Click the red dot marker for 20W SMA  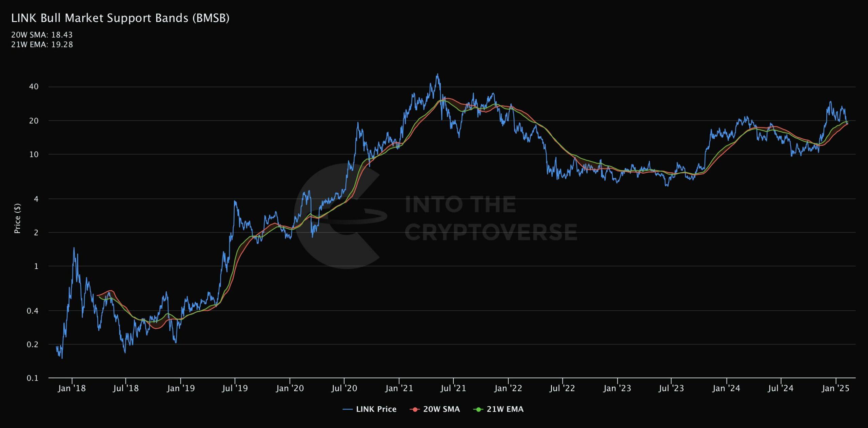click(414, 409)
